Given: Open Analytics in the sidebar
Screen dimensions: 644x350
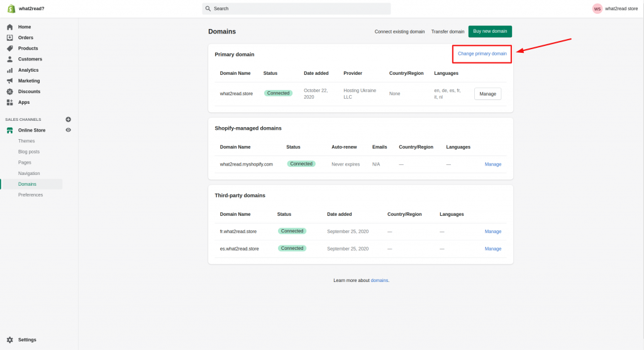Looking at the screenshot, I should coord(28,70).
